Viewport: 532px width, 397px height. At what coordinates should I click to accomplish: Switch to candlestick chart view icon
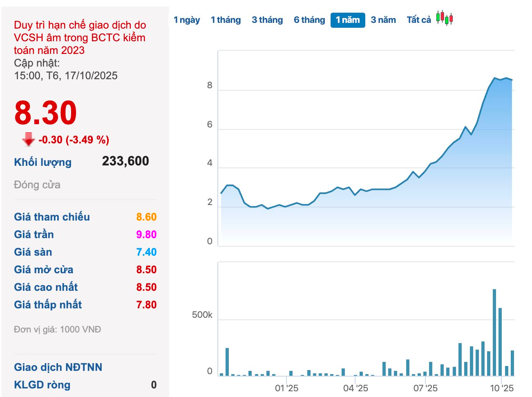tap(445, 18)
